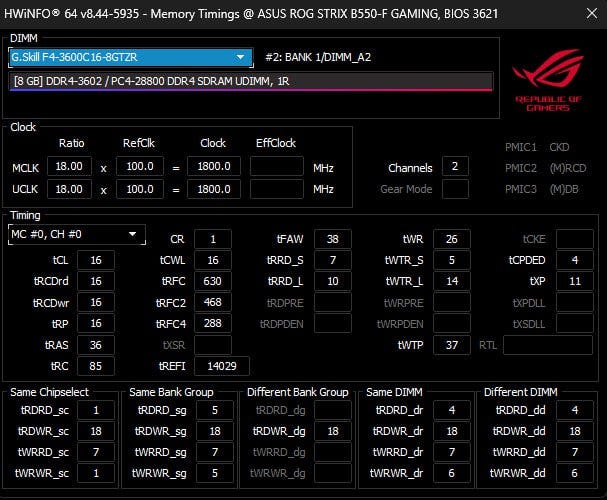Viewport: 607px width, 500px height.
Task: Select the tREFI value 14029
Action: tap(222, 366)
